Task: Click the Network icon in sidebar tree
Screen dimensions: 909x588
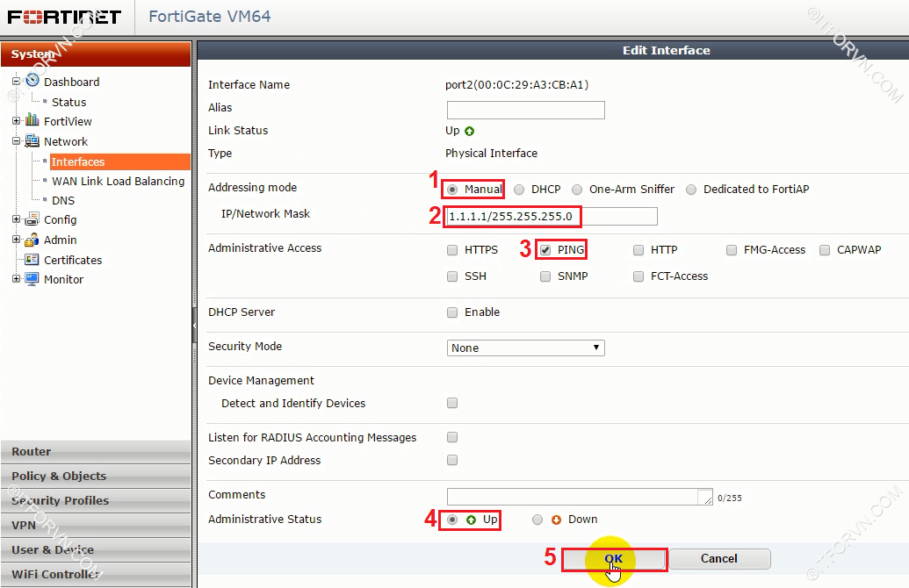Action: click(x=32, y=141)
